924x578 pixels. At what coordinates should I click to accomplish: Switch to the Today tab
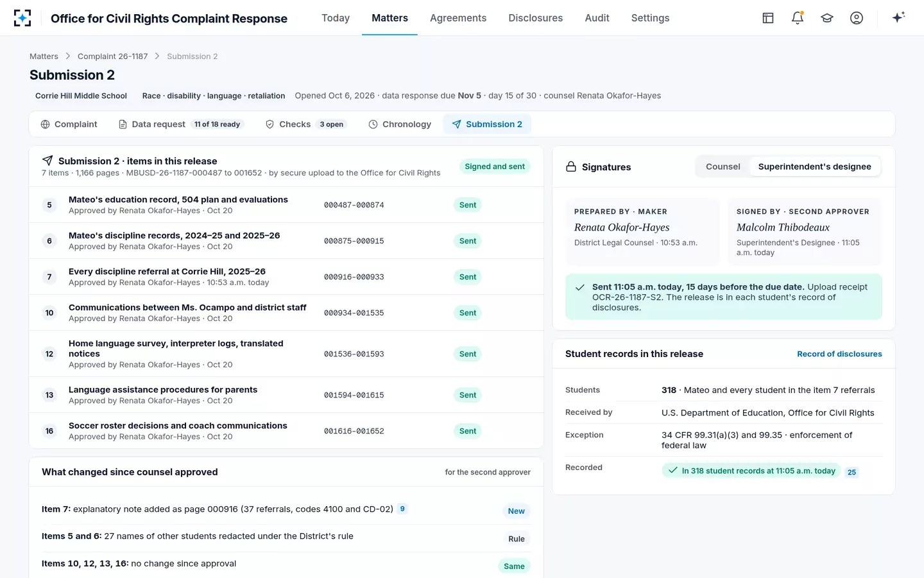tap(336, 18)
